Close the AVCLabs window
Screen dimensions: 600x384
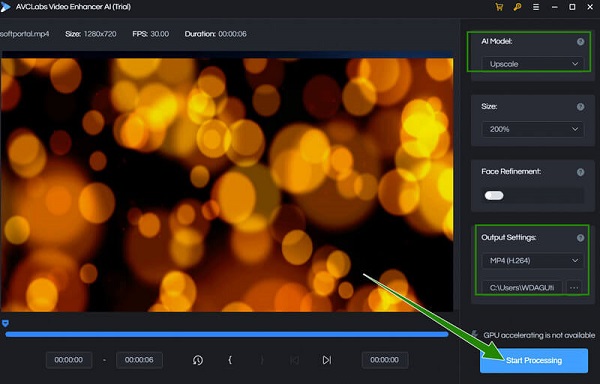click(590, 7)
